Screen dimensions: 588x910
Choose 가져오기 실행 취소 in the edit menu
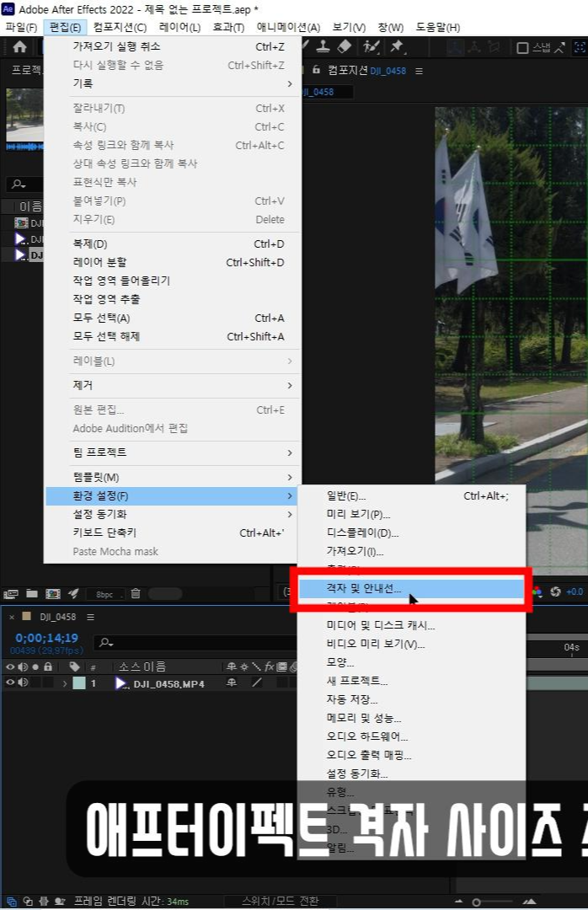click(x=173, y=46)
